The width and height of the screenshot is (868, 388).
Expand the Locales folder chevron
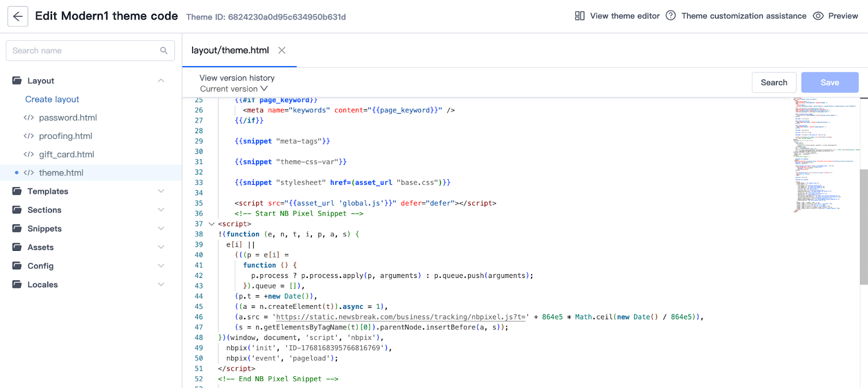point(161,284)
